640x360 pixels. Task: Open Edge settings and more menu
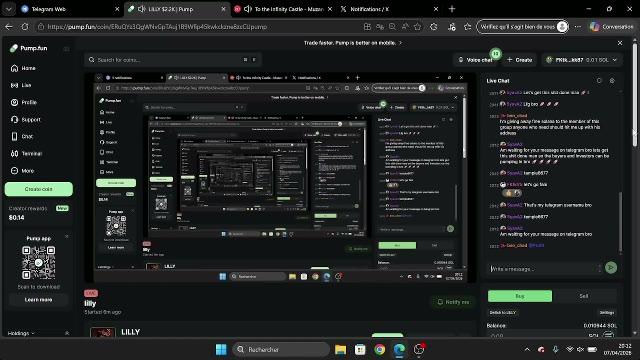pos(578,27)
